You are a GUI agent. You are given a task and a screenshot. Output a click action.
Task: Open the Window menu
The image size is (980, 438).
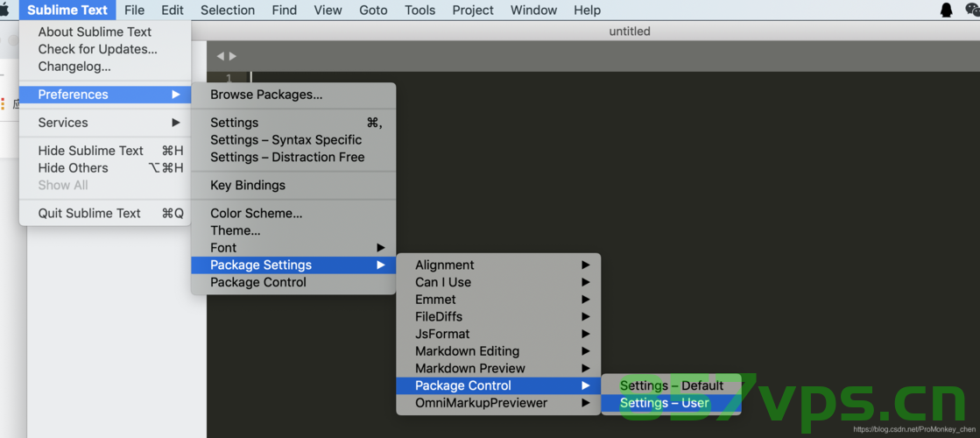(533, 10)
